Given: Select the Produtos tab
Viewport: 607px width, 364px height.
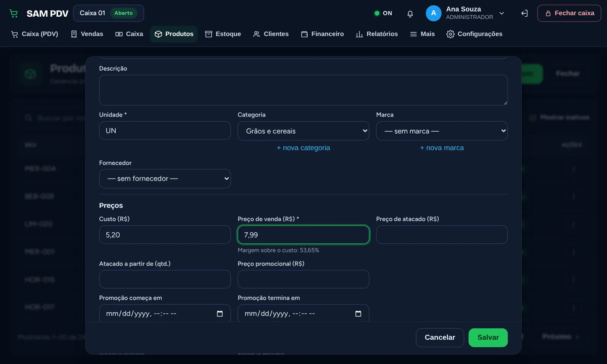Looking at the screenshot, I should coord(174,34).
